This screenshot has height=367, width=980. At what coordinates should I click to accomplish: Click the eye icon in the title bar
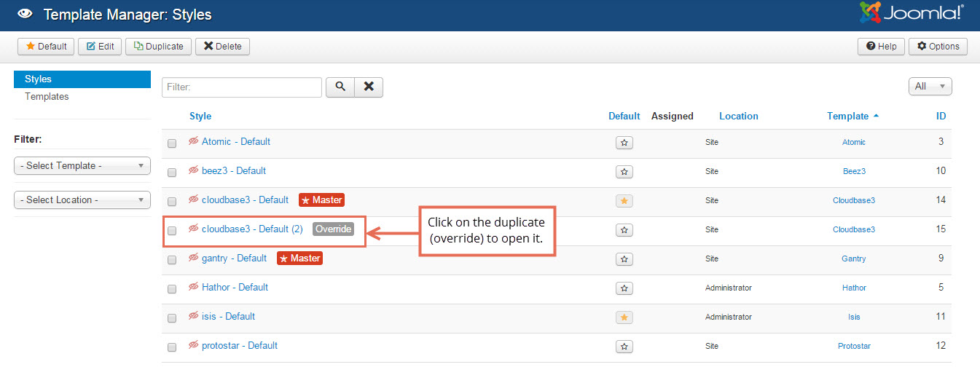(x=23, y=14)
